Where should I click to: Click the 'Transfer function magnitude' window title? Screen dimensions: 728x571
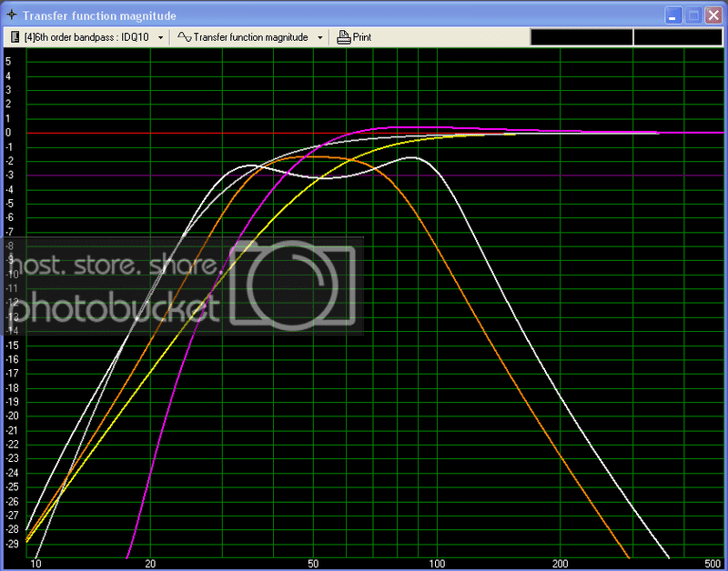(99, 15)
